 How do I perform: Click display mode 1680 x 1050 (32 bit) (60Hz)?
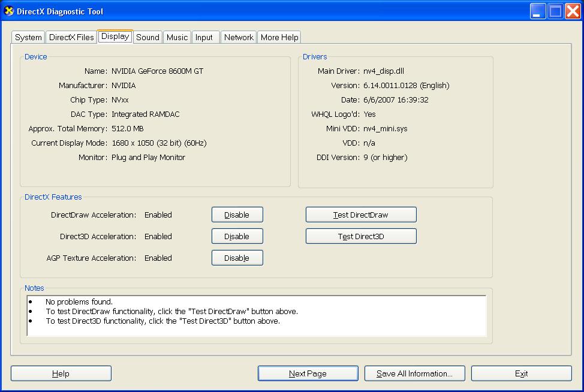[x=159, y=143]
